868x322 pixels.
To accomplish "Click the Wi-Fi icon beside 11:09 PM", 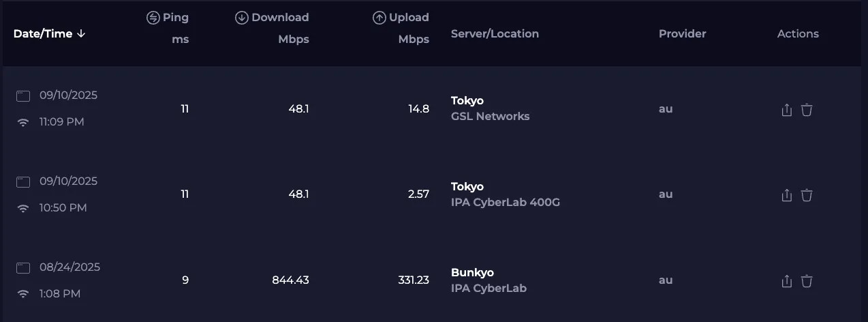I will (23, 123).
